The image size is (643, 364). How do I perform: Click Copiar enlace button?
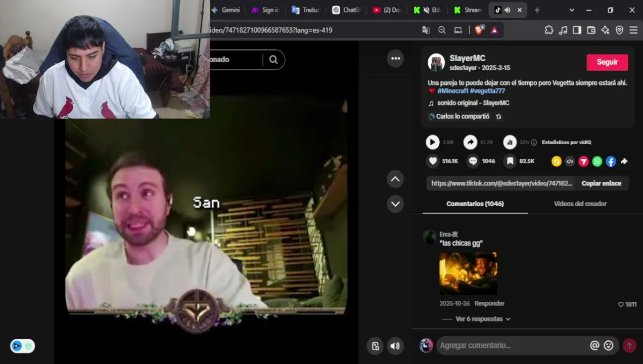601,184
